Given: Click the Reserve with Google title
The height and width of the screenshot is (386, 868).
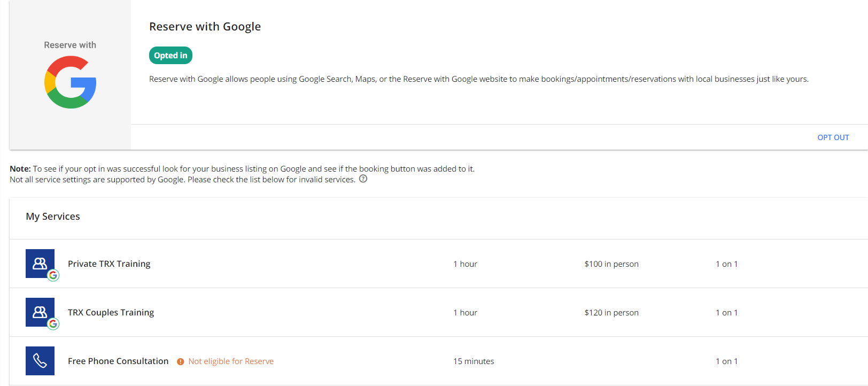Looking at the screenshot, I should pos(205,27).
